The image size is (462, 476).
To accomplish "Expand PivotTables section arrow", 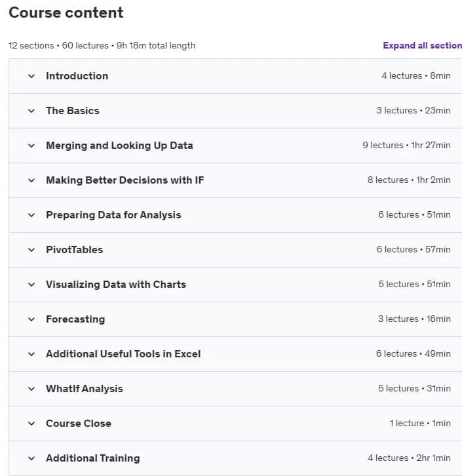I will coord(31,250).
